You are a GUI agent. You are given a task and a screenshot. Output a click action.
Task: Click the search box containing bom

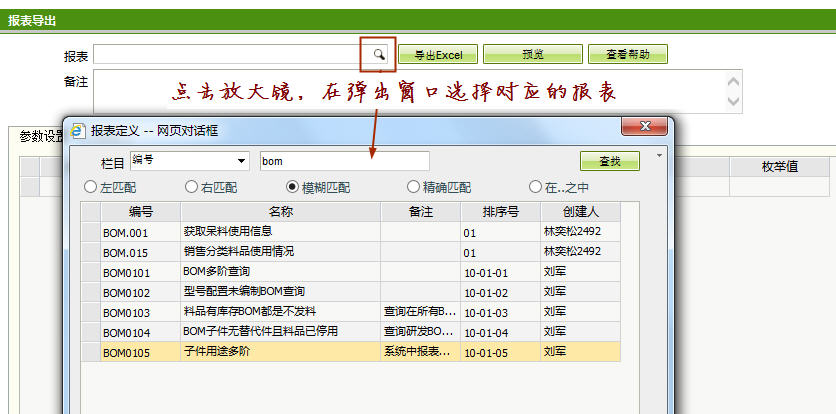(344, 161)
